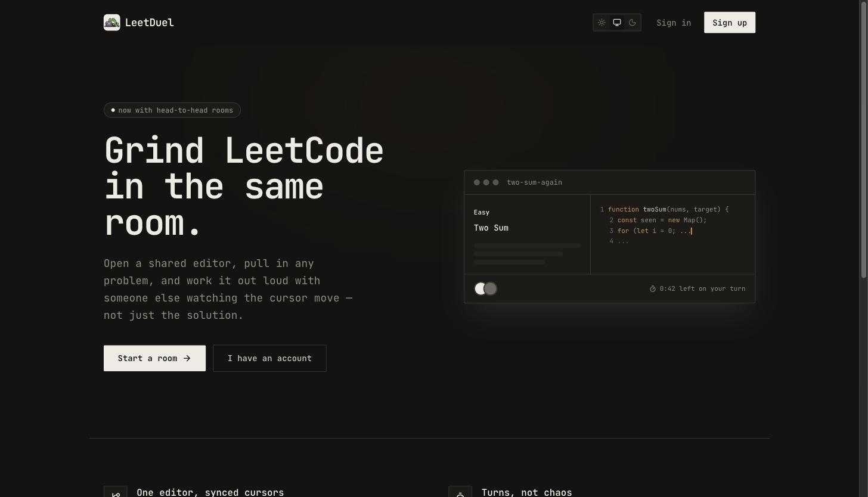Switch to dark theme moon icon
The image size is (868, 497).
pyautogui.click(x=633, y=23)
